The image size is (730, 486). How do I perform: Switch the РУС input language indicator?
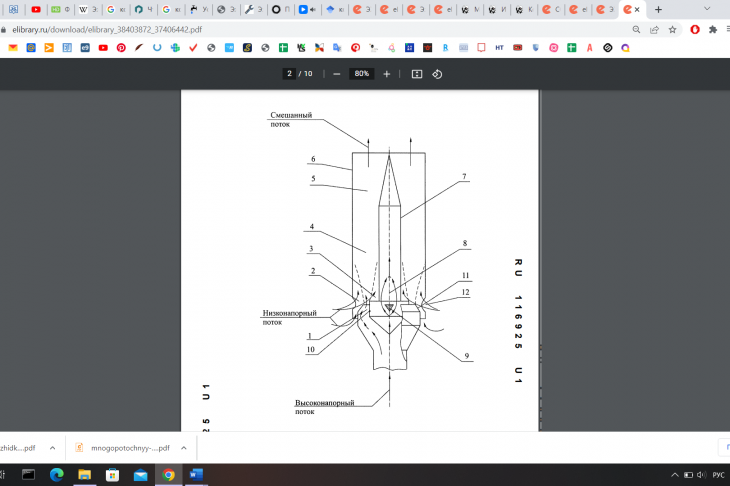[x=718, y=475]
